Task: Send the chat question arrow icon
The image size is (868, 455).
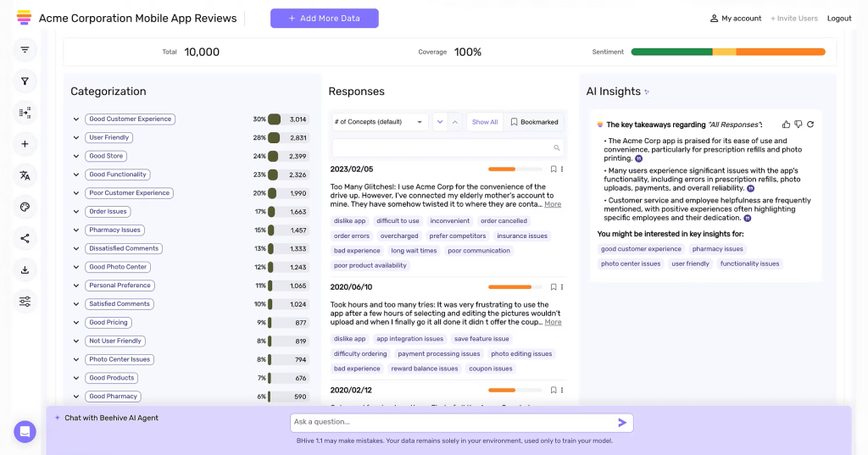Action: pyautogui.click(x=622, y=423)
